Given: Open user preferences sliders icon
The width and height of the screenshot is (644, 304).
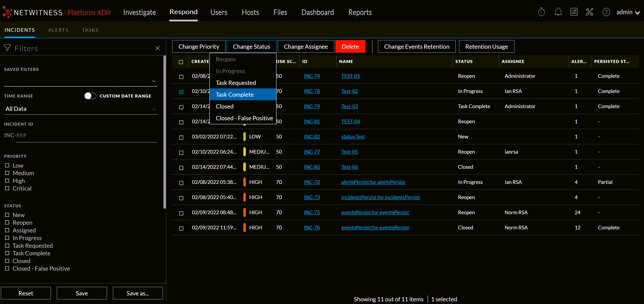Looking at the screenshot, I should click(x=574, y=12).
